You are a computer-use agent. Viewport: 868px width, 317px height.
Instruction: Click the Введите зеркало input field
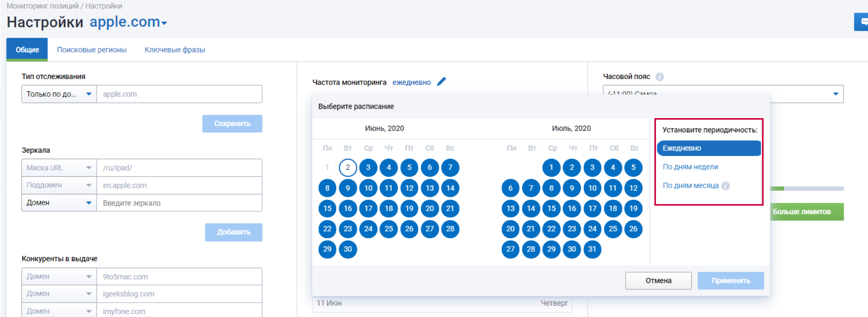179,203
